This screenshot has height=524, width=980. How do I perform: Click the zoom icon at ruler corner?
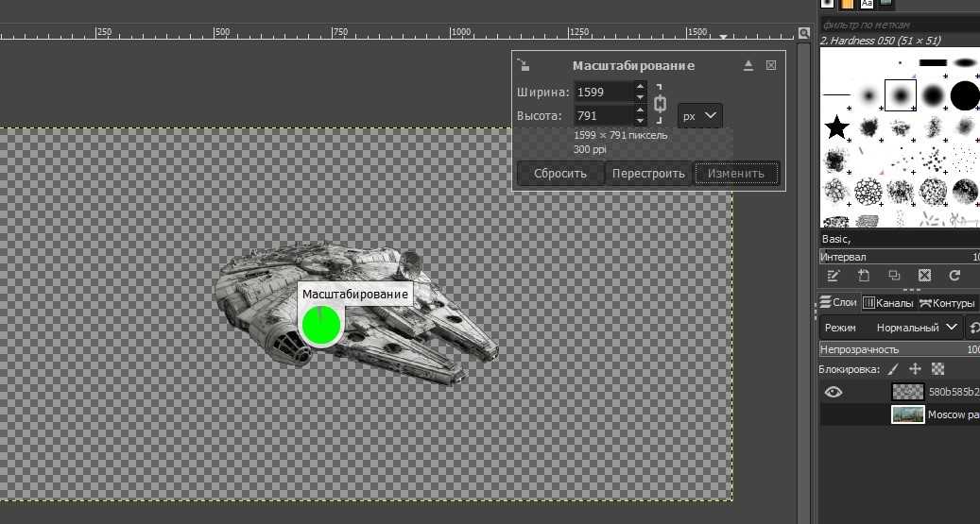[804, 33]
